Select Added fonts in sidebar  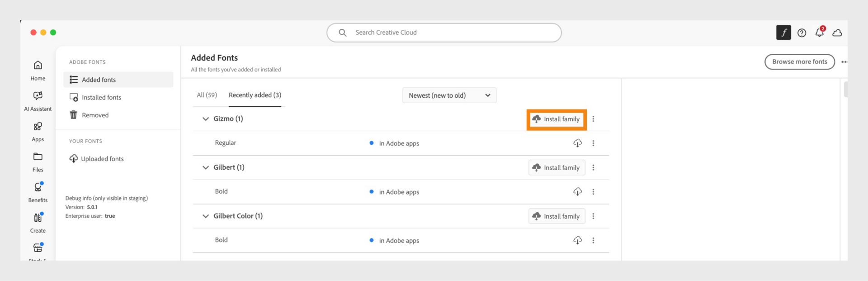pos(118,80)
